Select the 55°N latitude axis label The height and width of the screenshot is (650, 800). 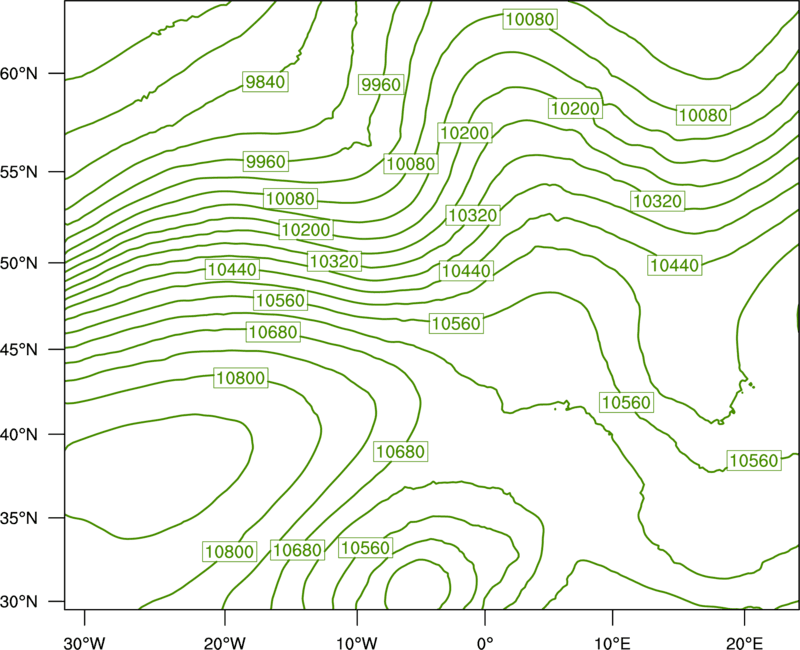[19, 172]
